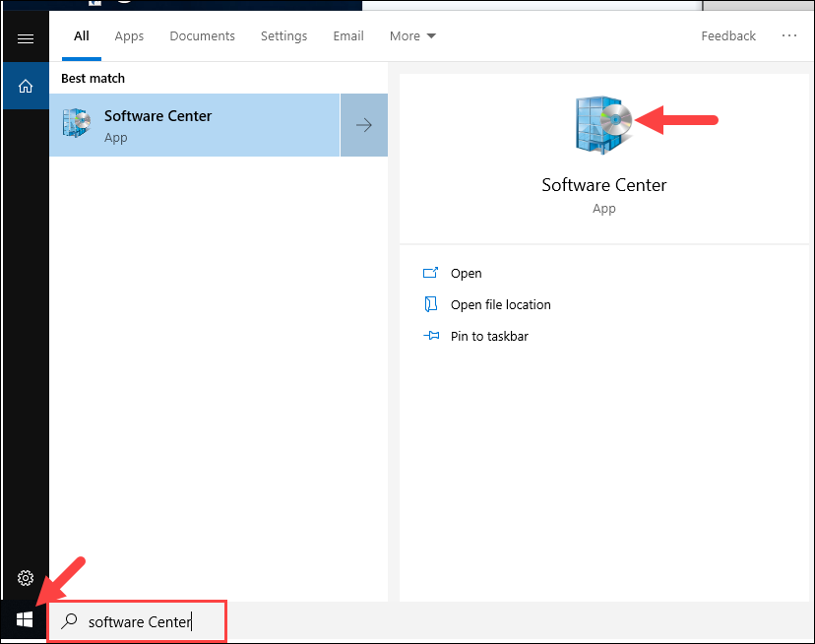Viewport: 815px width, 644px height.
Task: Open the Feedback link
Action: [728, 35]
